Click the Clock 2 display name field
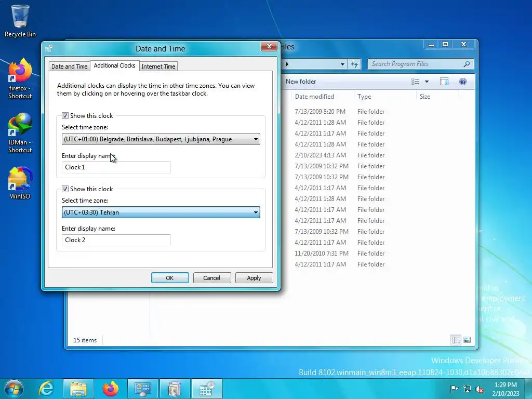Screen dimensions: 532x399 click(x=116, y=240)
